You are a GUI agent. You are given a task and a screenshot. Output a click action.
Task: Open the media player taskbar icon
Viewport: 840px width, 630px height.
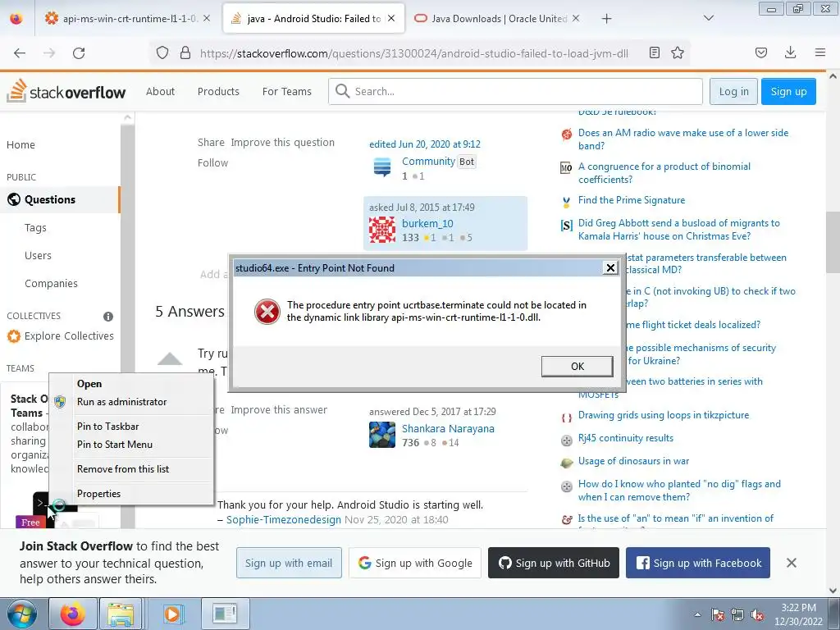172,614
